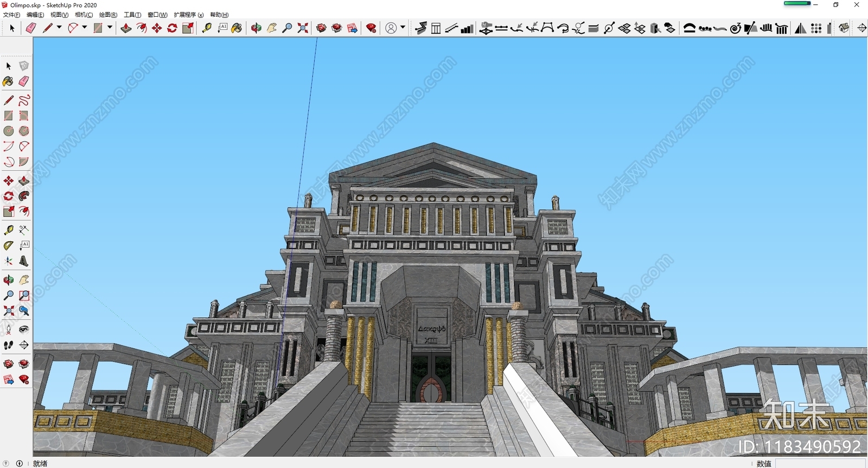Select the Make Component tool in left toolbar
Viewport: 868px width, 468px height.
(24, 66)
